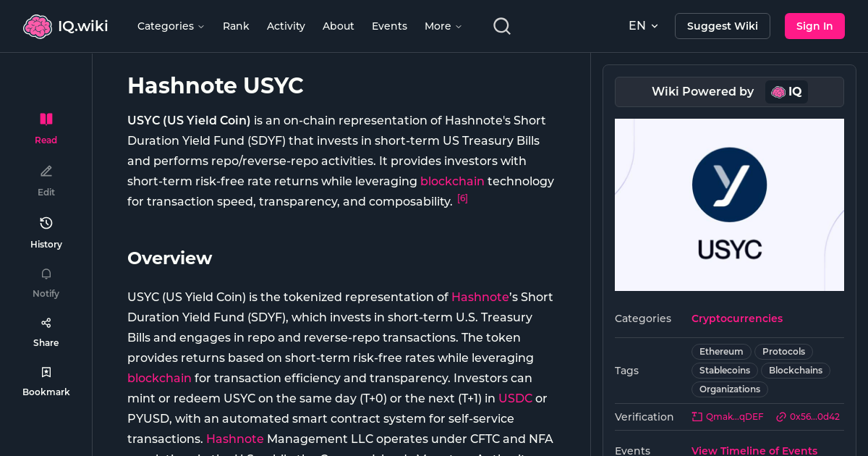Screen dimensions: 868x456
Task: Open View Timeline of Events link
Action: [x=754, y=450]
